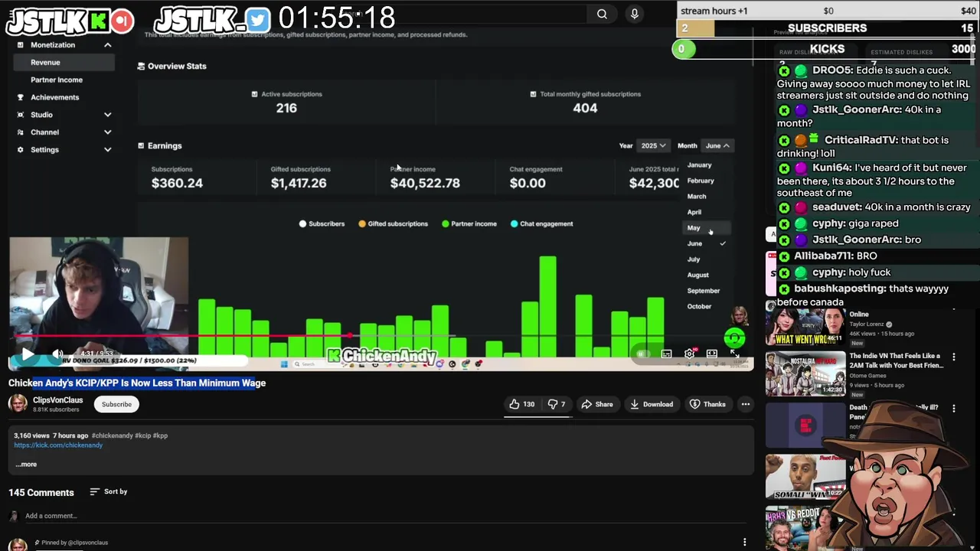Screen dimensions: 980x551
Task: Expand the Channel sidebar section
Action: click(108, 132)
